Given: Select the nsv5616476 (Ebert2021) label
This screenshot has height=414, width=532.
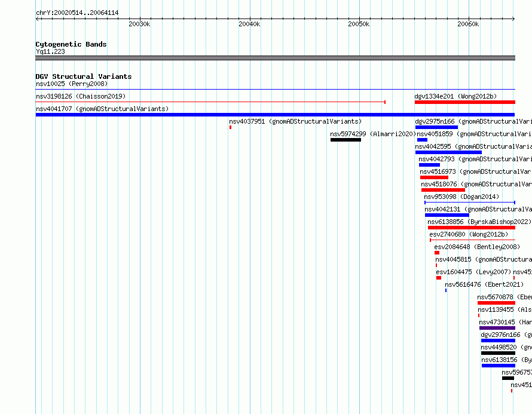Looking at the screenshot, I should (484, 284).
